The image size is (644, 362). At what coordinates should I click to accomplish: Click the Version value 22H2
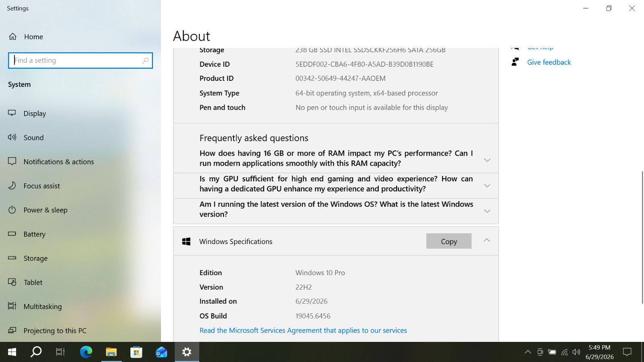point(303,287)
